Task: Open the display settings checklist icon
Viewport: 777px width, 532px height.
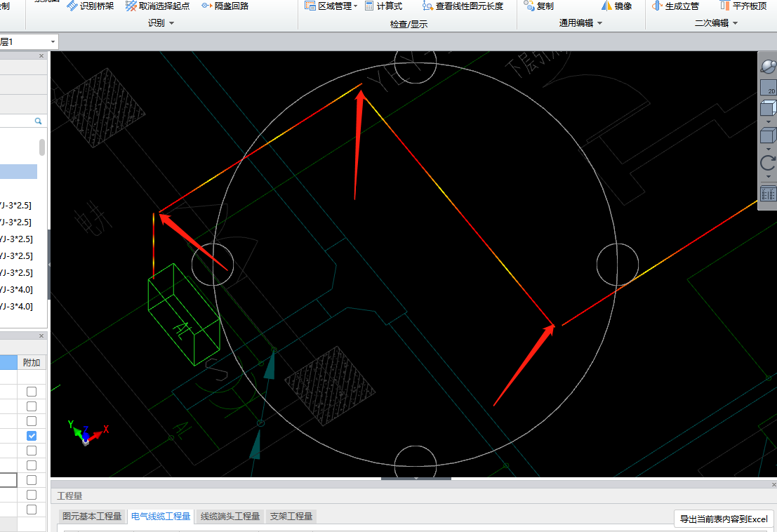Action: pyautogui.click(x=768, y=193)
